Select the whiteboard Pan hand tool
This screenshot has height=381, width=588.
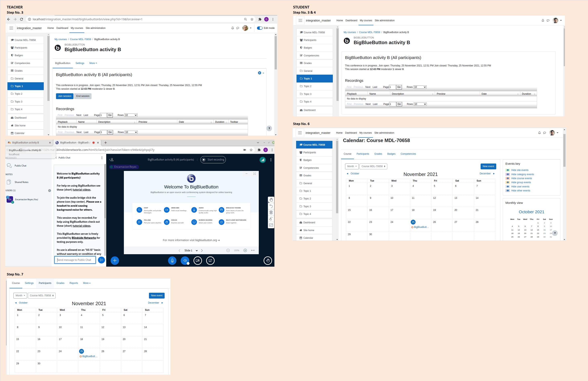[x=271, y=199]
